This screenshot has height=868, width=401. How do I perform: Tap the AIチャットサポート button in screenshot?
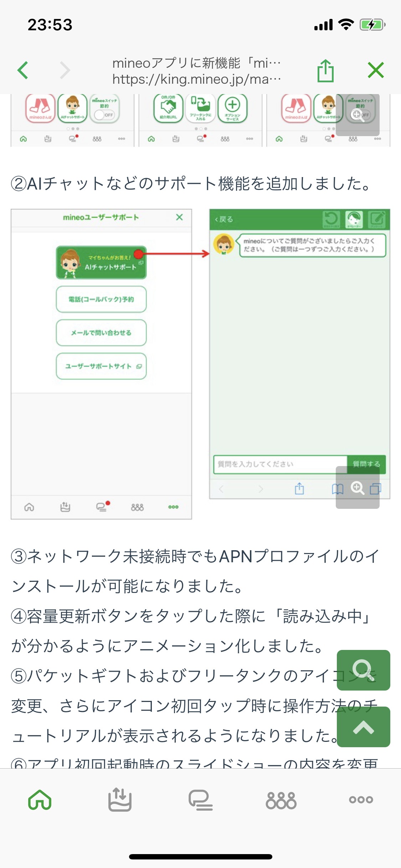tap(101, 263)
